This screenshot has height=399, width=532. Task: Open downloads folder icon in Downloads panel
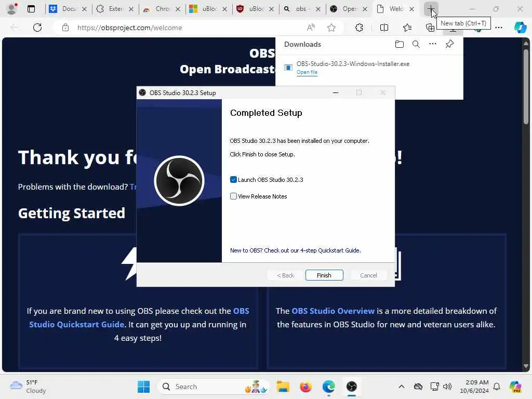pos(400,44)
